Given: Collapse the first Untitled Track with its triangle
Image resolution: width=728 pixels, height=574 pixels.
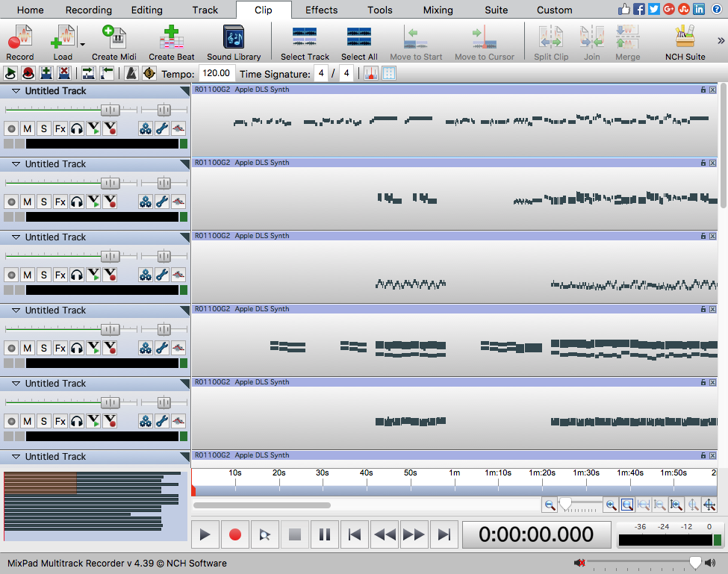Looking at the screenshot, I should coord(16,91).
